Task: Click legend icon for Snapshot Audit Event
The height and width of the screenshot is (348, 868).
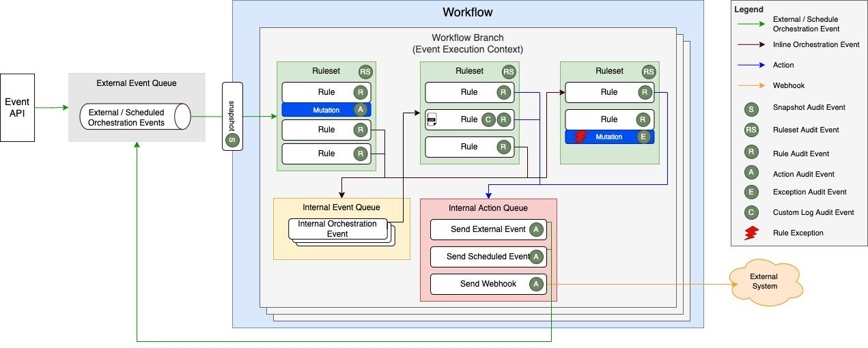Action: click(751, 108)
